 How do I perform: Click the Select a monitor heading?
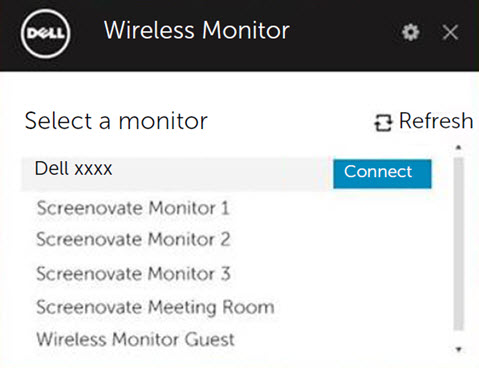[x=116, y=121]
